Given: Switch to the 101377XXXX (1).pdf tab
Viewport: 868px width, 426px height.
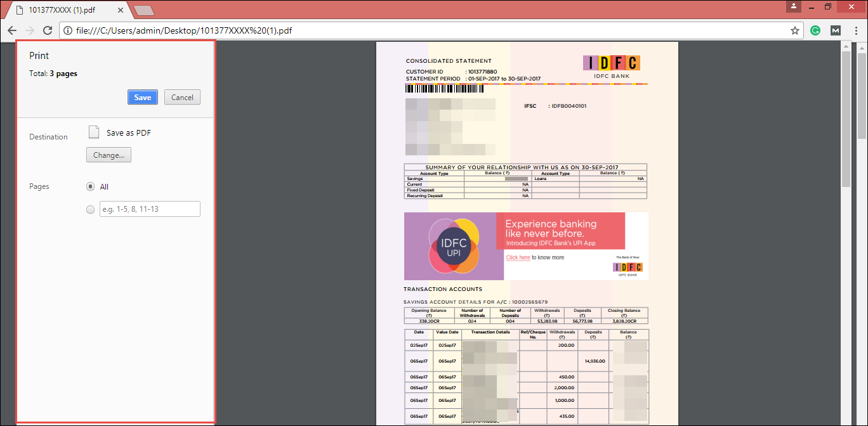Looking at the screenshot, I should [x=69, y=10].
